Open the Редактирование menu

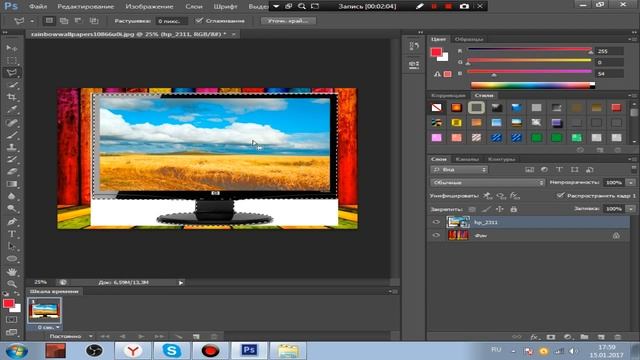(85, 7)
